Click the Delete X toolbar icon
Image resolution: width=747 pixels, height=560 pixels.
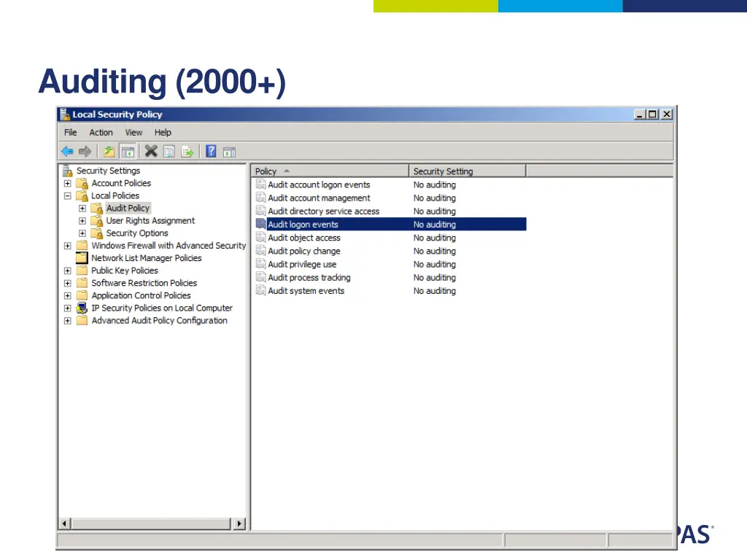151,152
